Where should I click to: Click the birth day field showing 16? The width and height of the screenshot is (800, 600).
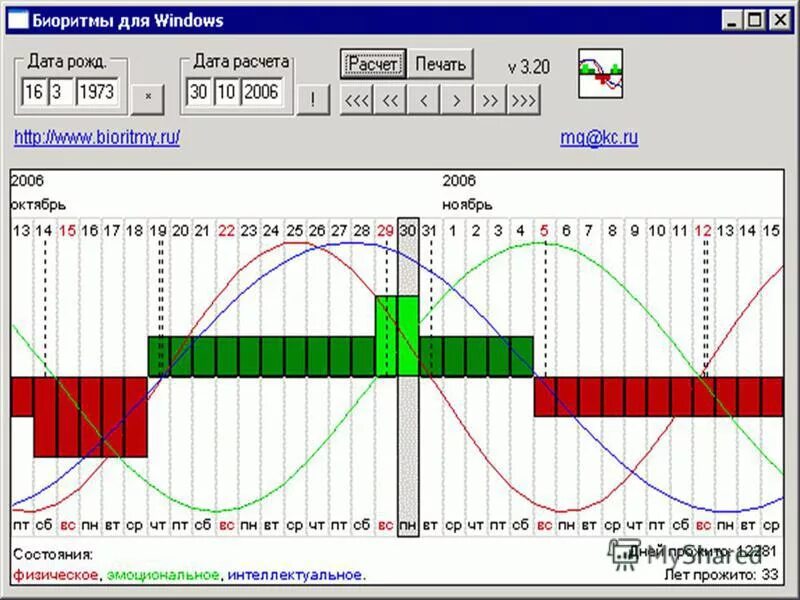(x=34, y=92)
